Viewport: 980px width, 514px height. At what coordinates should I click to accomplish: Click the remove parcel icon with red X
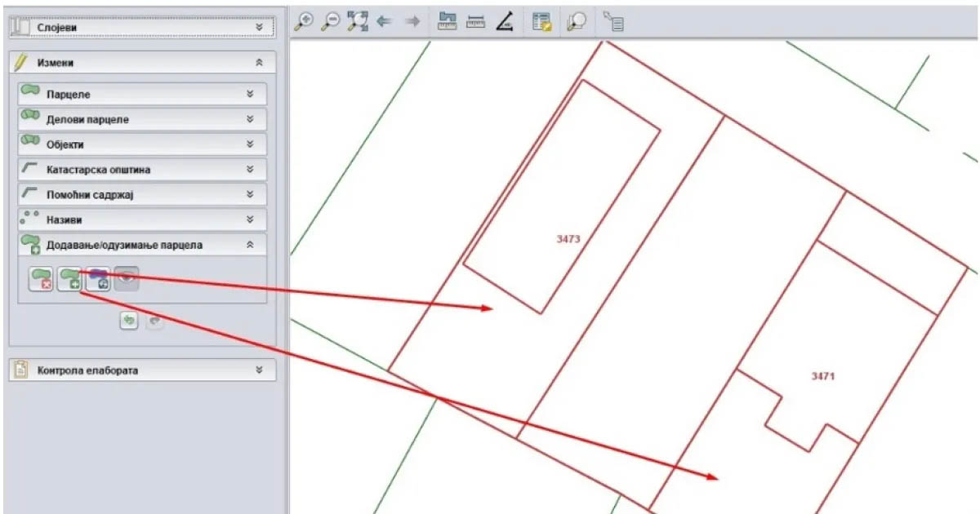[x=41, y=279]
